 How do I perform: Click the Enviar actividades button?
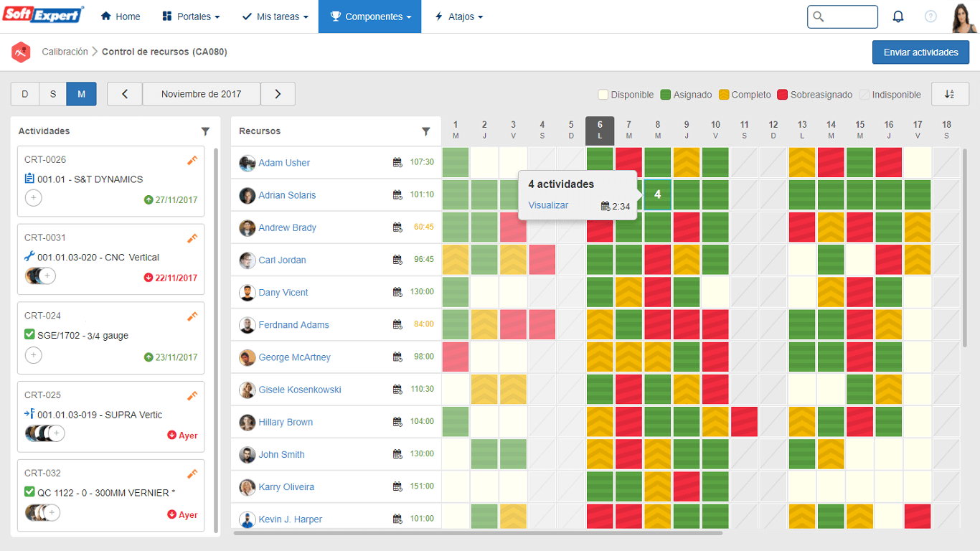(920, 52)
